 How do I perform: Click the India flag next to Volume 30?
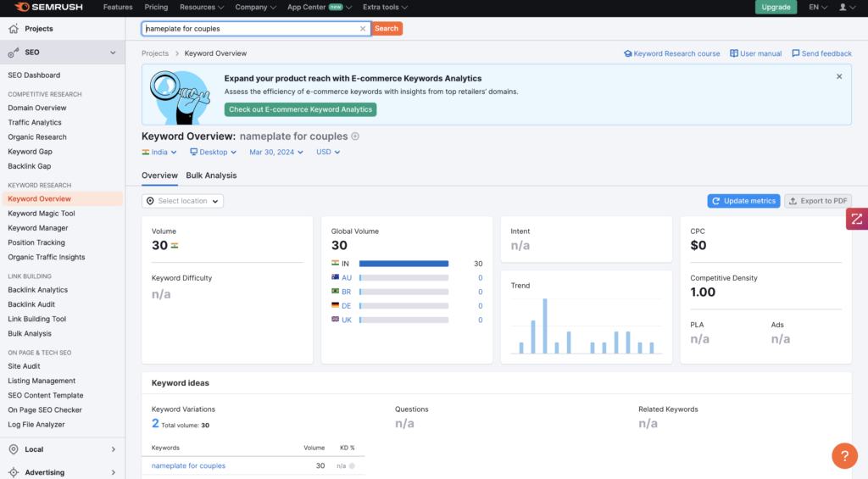(x=175, y=246)
